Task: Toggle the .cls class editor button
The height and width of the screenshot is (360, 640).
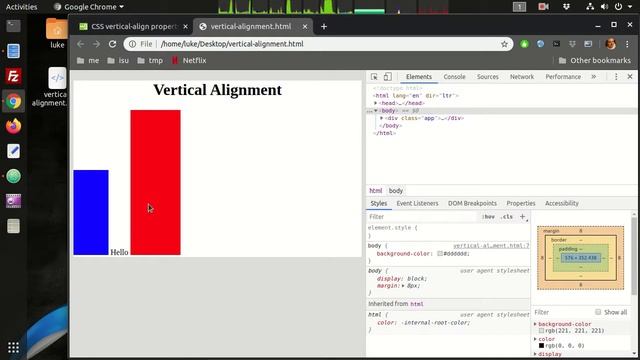Action: click(507, 217)
